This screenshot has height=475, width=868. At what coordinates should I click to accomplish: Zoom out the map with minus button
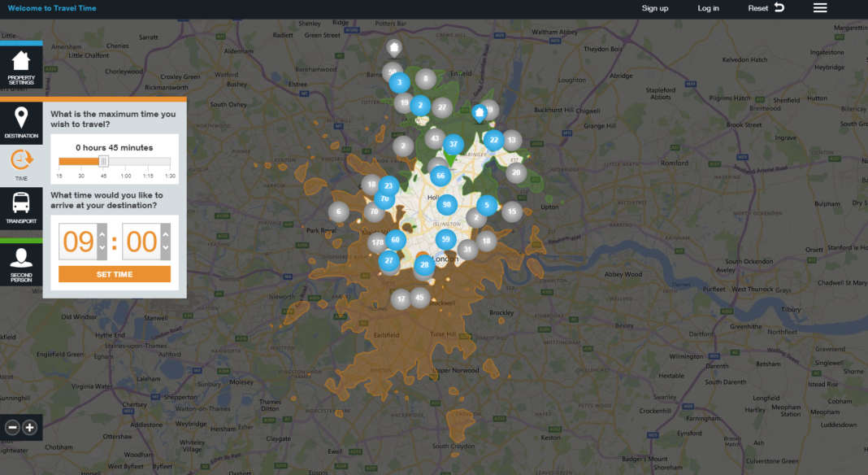pyautogui.click(x=12, y=427)
